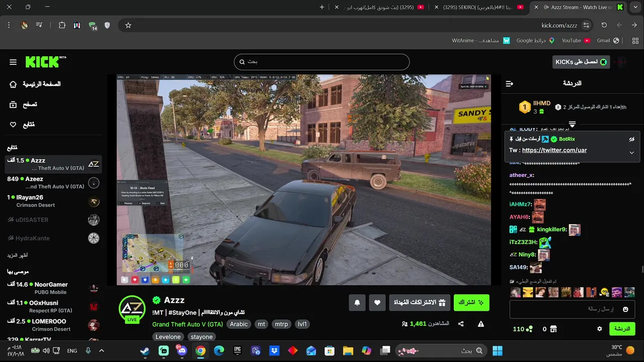The height and width of the screenshot is (362, 644).
Task: Open the Gmail bookmark
Action: (x=608, y=41)
